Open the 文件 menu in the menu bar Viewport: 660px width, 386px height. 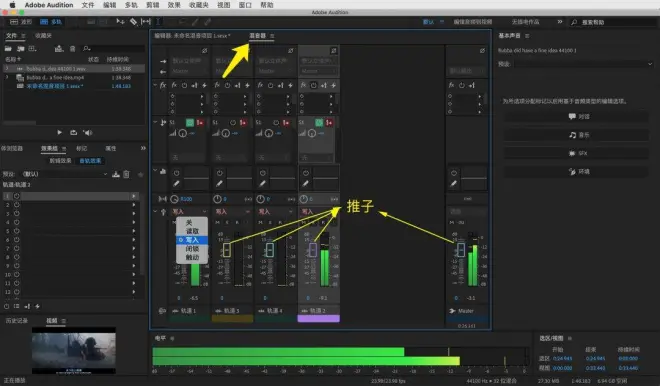[x=88, y=5]
